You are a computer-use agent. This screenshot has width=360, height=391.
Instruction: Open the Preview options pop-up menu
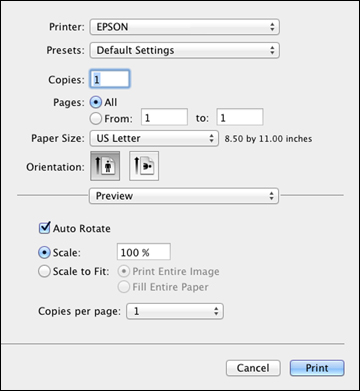coord(184,196)
